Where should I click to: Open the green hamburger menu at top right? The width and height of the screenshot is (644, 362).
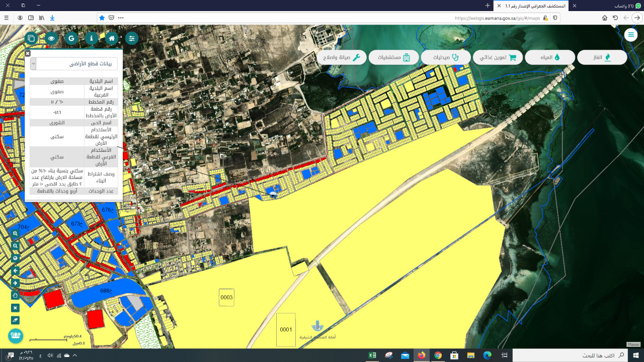pos(630,35)
